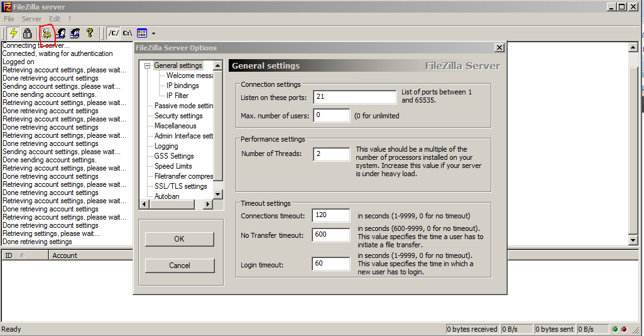Viewport: 644px width, 336px height.
Task: Select the /C/ path display icon
Action: [x=113, y=33]
